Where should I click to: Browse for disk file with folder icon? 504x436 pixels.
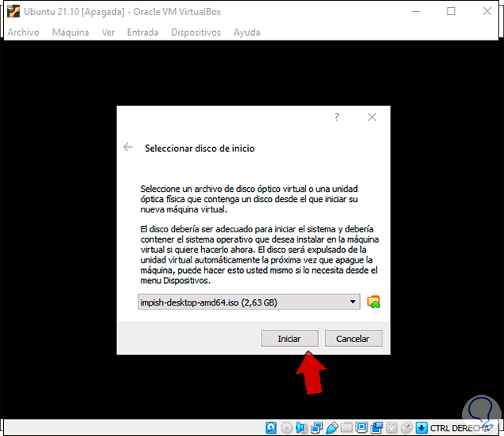click(x=374, y=302)
